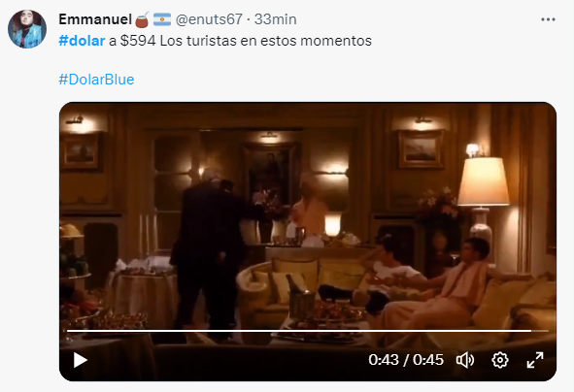Viewport: 574px width, 392px height.
Task: Open the @enuts67 handle link
Action: pyautogui.click(x=209, y=19)
